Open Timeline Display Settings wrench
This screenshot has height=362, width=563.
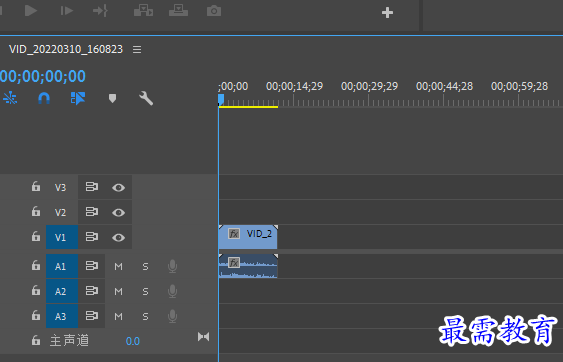click(146, 98)
